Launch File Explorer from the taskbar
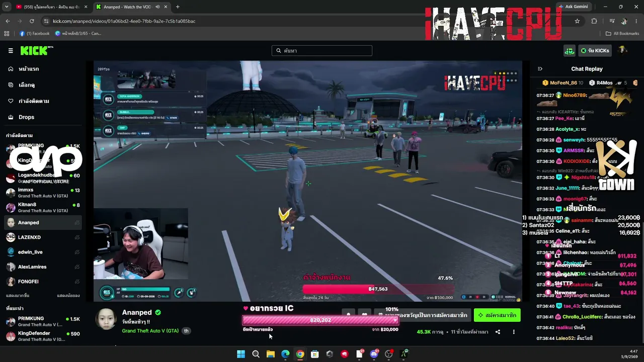Screen dimensions: 644x362 tap(271, 354)
